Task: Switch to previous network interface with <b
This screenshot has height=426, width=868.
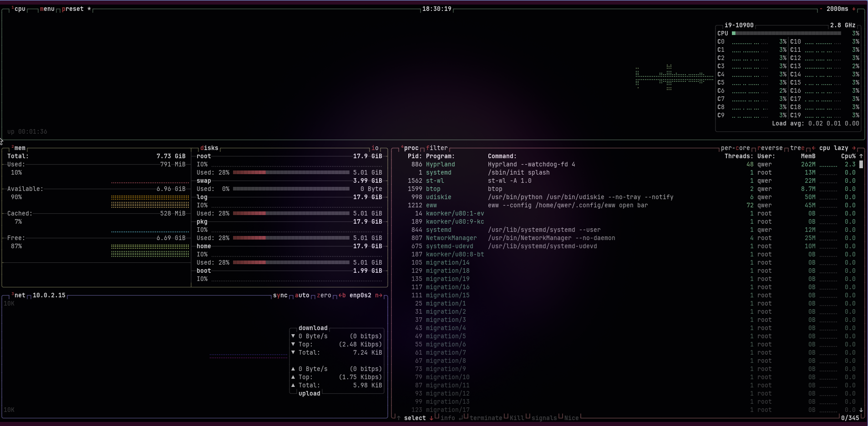Action: [342, 296]
